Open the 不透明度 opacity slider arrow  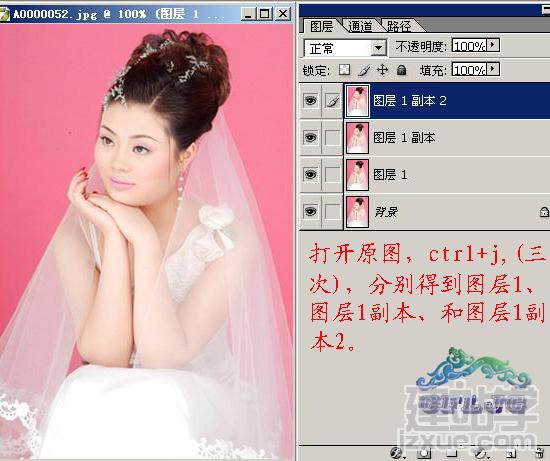(493, 45)
